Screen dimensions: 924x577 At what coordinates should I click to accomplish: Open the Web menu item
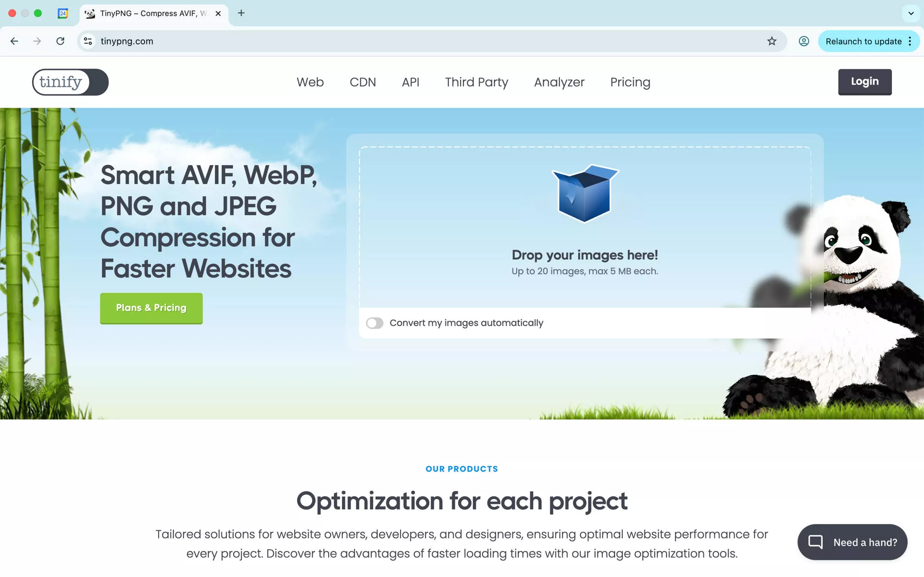click(310, 82)
